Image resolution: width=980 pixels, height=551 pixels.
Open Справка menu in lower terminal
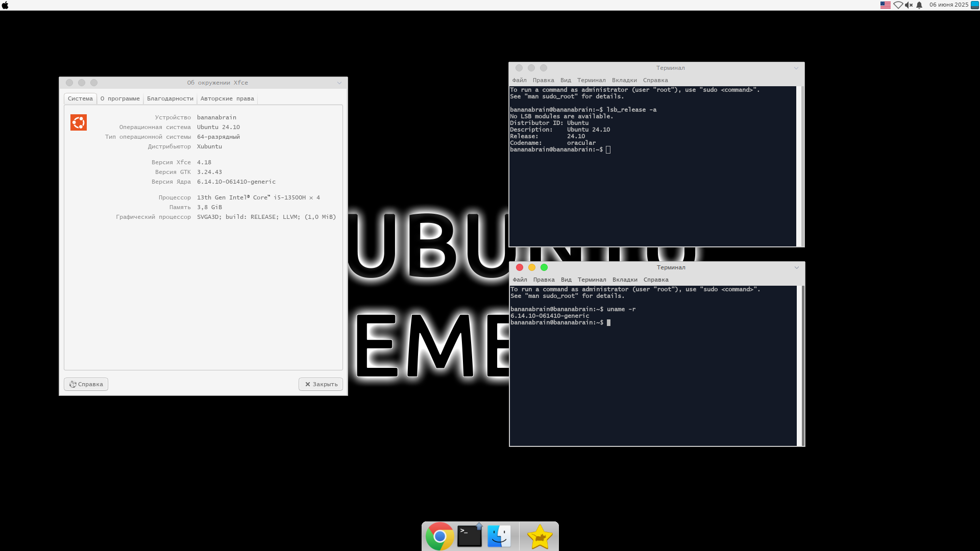click(x=656, y=280)
